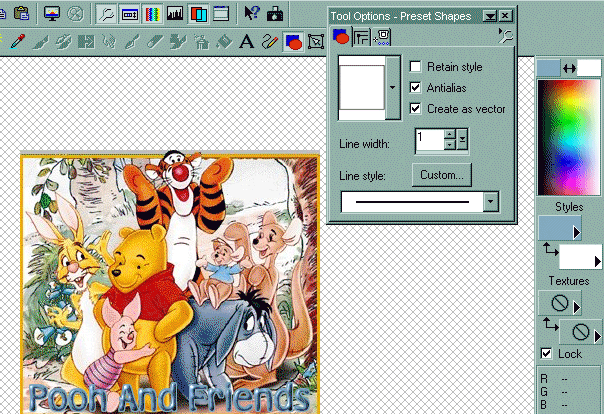604x414 pixels.
Task: Select the Preset Shapes tool
Action: tap(293, 42)
